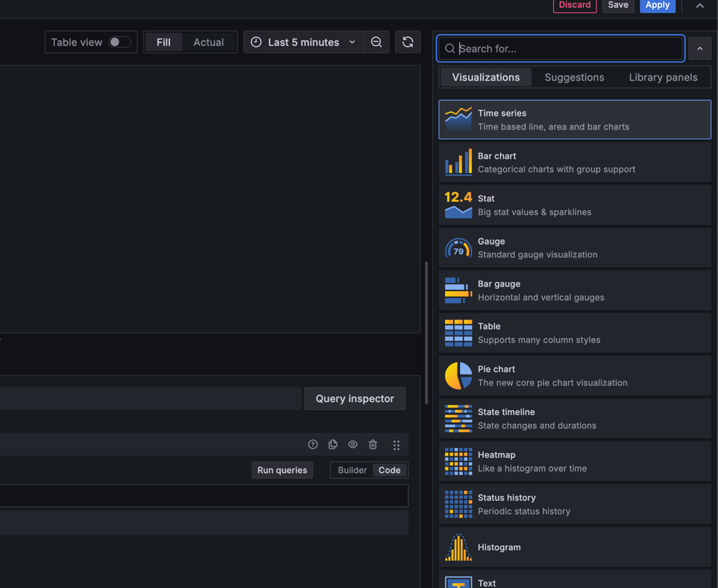Viewport: 718px width, 588px height.
Task: Click the query help question mark icon
Action: pos(313,444)
